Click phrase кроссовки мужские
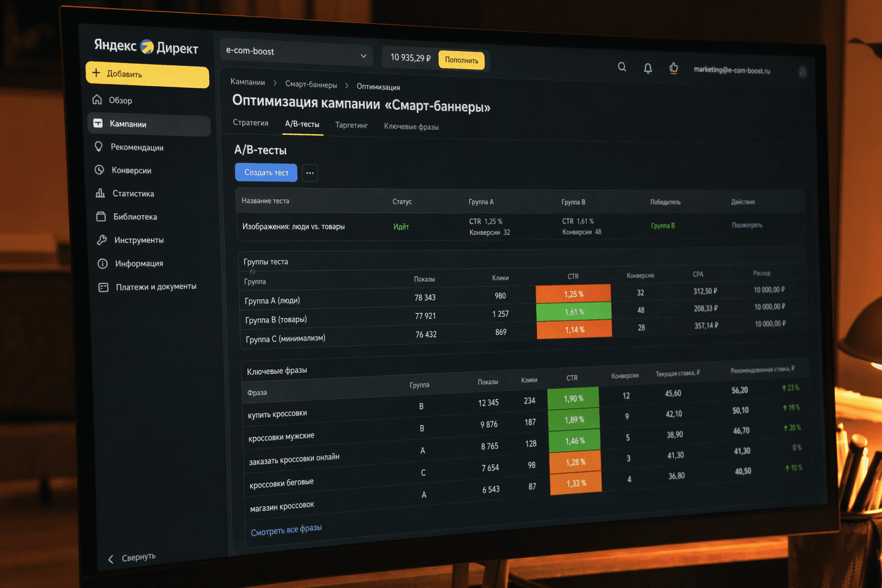882x588 pixels. tap(281, 437)
